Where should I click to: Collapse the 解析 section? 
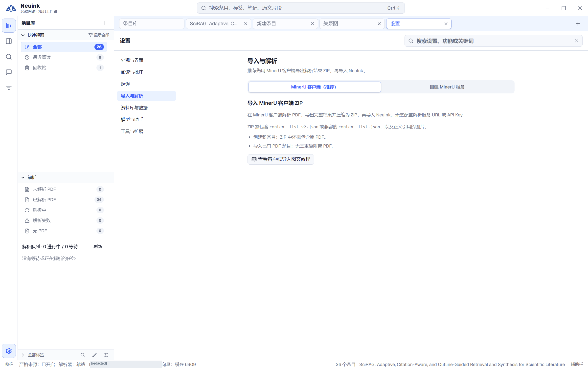(x=23, y=177)
